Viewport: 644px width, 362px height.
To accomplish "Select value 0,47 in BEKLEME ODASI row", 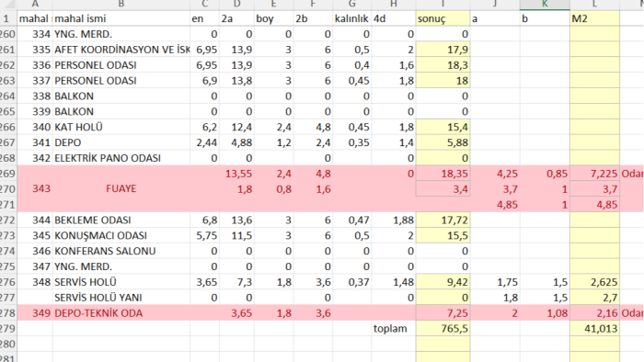I will pos(352,221).
